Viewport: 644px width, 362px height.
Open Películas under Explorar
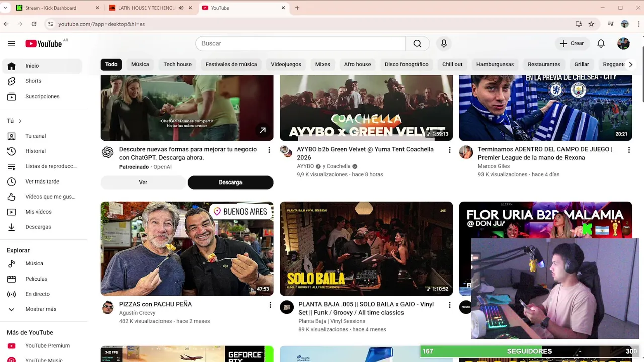coord(41,279)
